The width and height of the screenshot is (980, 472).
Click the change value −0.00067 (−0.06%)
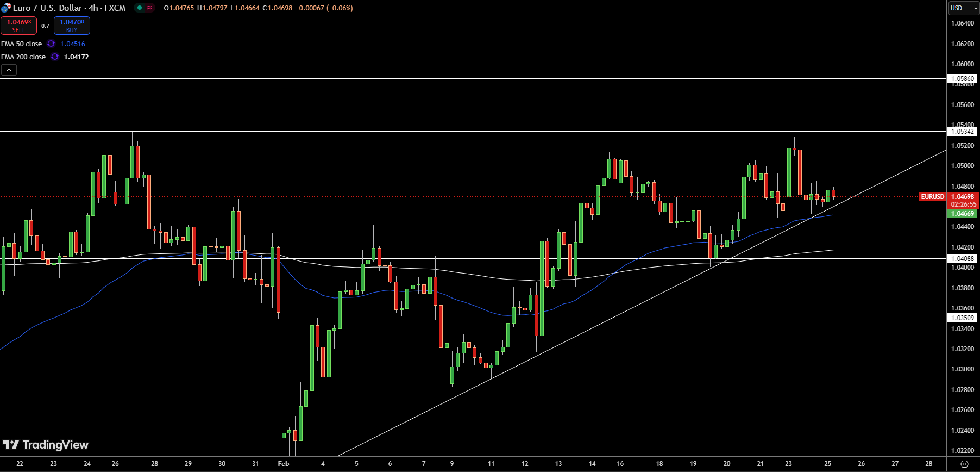[324, 8]
